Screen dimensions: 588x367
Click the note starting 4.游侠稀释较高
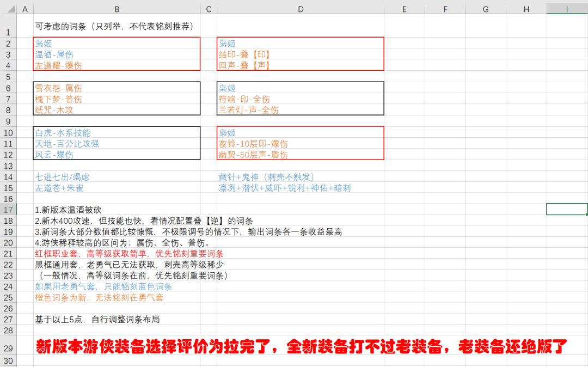[x=124, y=243]
